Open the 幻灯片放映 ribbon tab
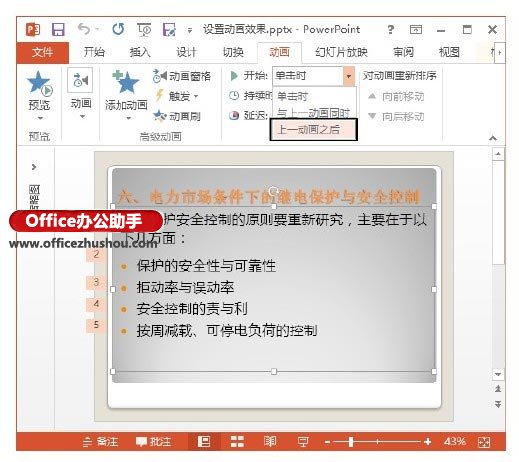Image resolution: width=519 pixels, height=462 pixels. tap(341, 52)
